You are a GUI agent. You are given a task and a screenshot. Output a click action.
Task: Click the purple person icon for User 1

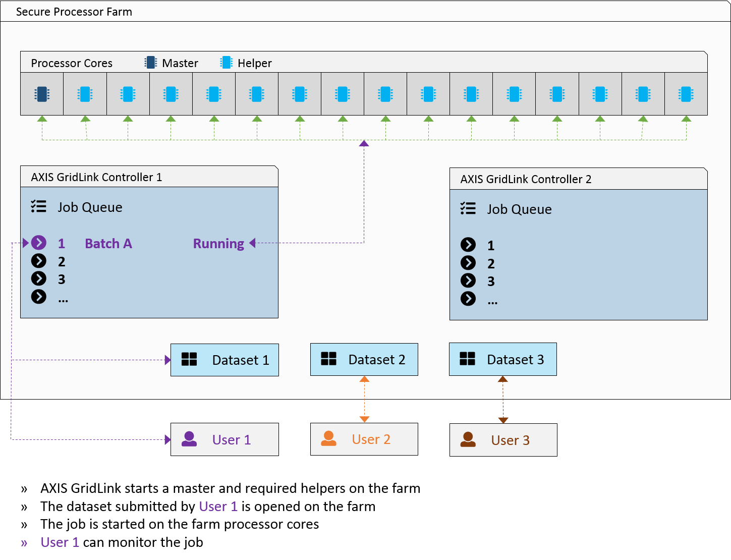(189, 439)
